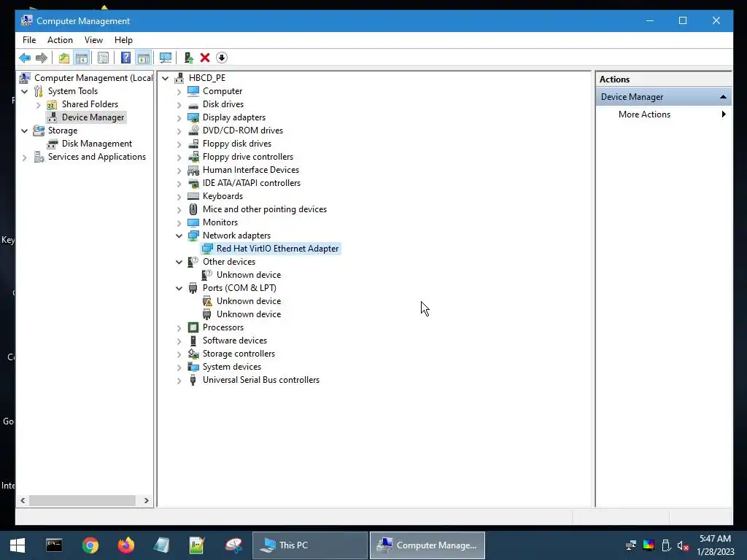Click the Computer category icon
Image resolution: width=747 pixels, height=560 pixels.
click(x=193, y=91)
